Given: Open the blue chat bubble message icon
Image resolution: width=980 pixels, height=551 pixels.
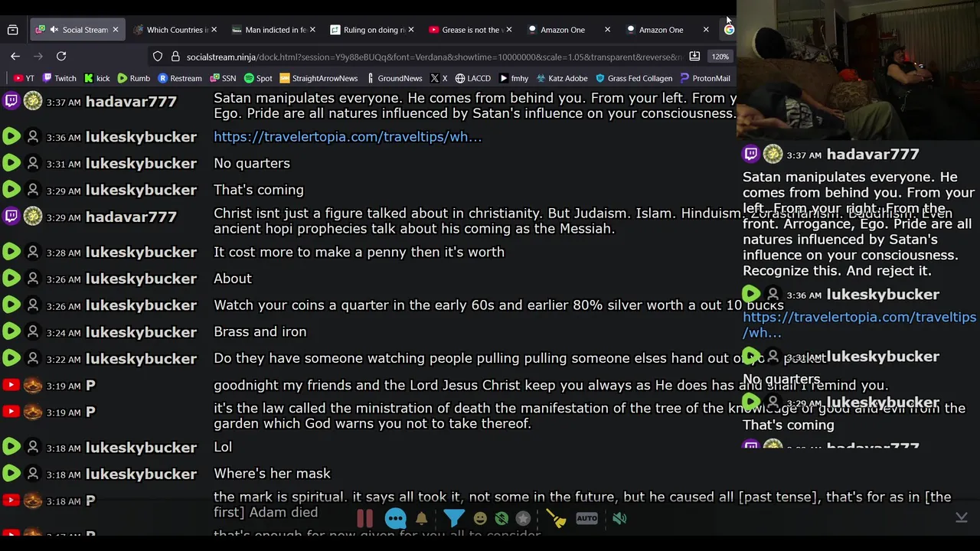Looking at the screenshot, I should click(395, 518).
